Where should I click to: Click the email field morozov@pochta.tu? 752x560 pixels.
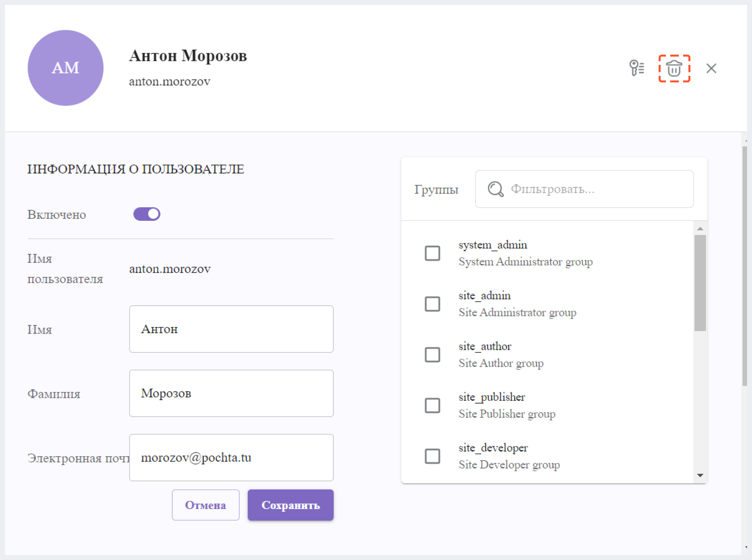coord(231,457)
